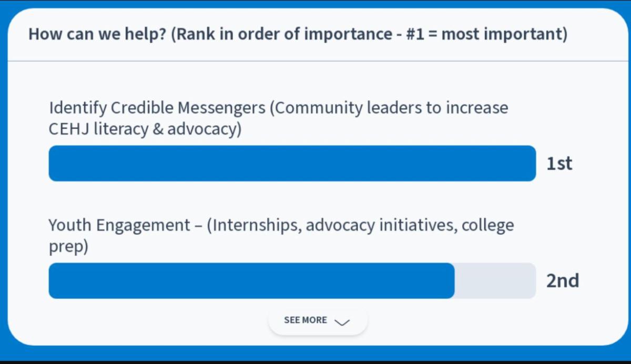This screenshot has width=631, height=364.
Task: Click the "2nd" rank label
Action: [563, 281]
